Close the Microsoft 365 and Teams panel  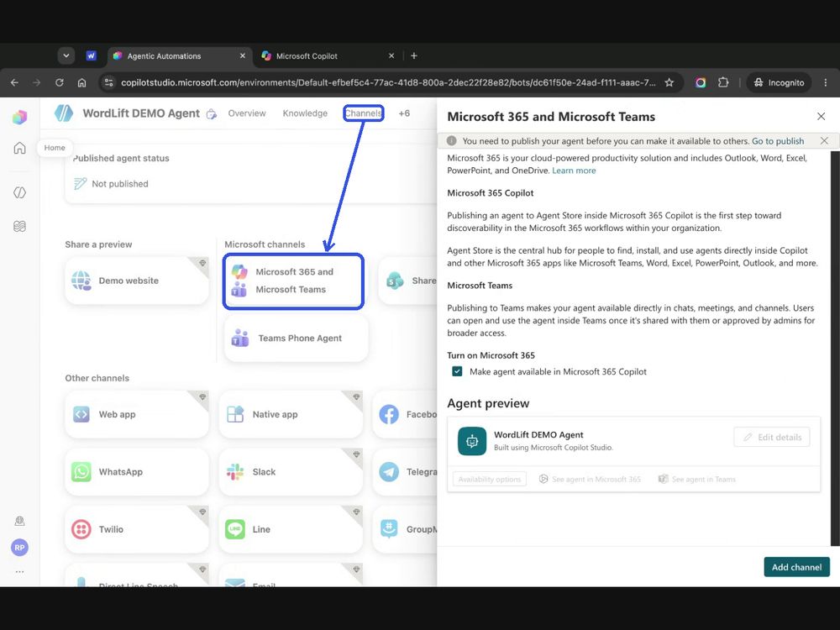click(821, 116)
